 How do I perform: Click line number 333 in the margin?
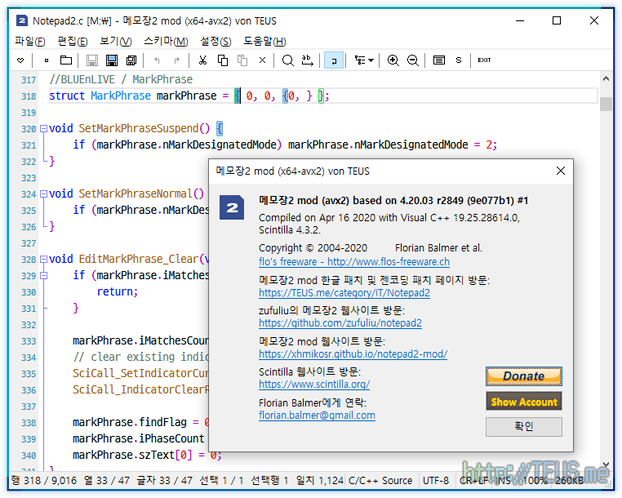pyautogui.click(x=29, y=341)
